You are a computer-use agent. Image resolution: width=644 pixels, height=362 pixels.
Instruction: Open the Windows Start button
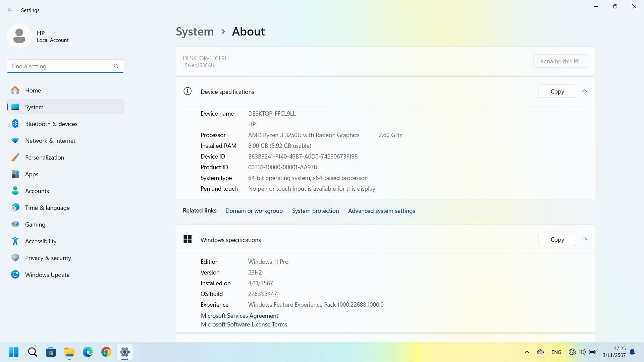[14, 352]
